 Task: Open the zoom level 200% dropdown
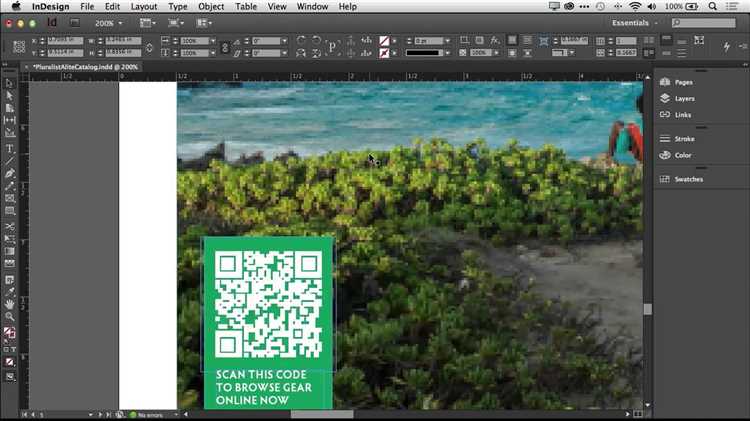[109, 23]
